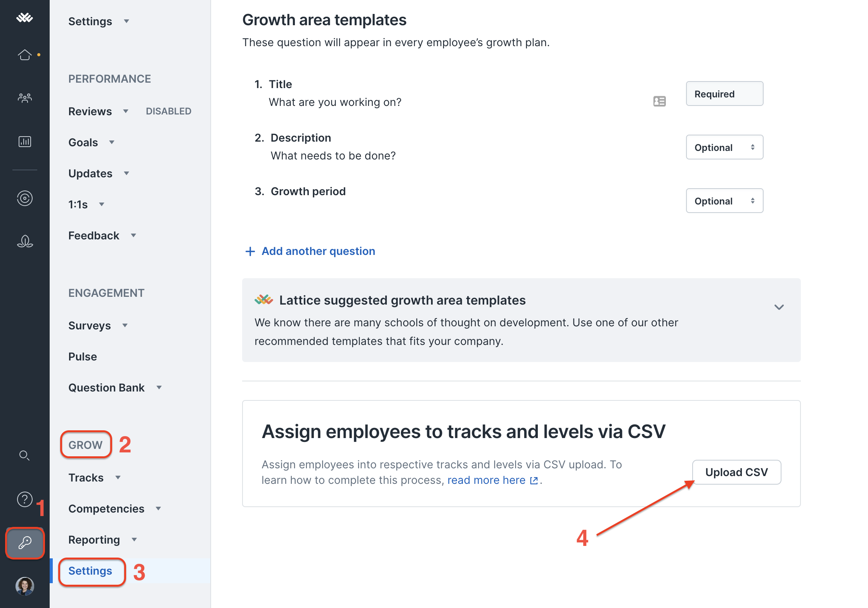Open the Grow lotus icon
868x608 pixels.
[24, 241]
